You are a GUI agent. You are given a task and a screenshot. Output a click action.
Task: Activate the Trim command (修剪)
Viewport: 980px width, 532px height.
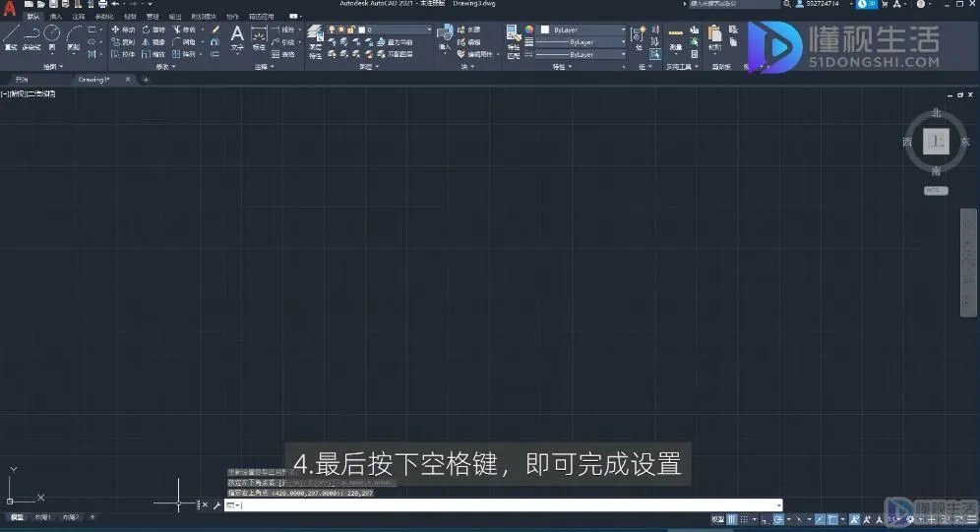(184, 30)
